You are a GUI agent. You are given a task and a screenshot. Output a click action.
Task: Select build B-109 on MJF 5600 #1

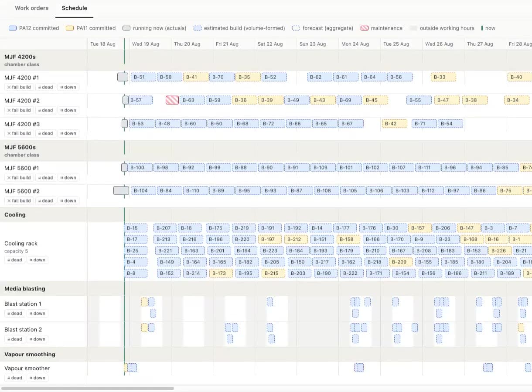(x=323, y=168)
